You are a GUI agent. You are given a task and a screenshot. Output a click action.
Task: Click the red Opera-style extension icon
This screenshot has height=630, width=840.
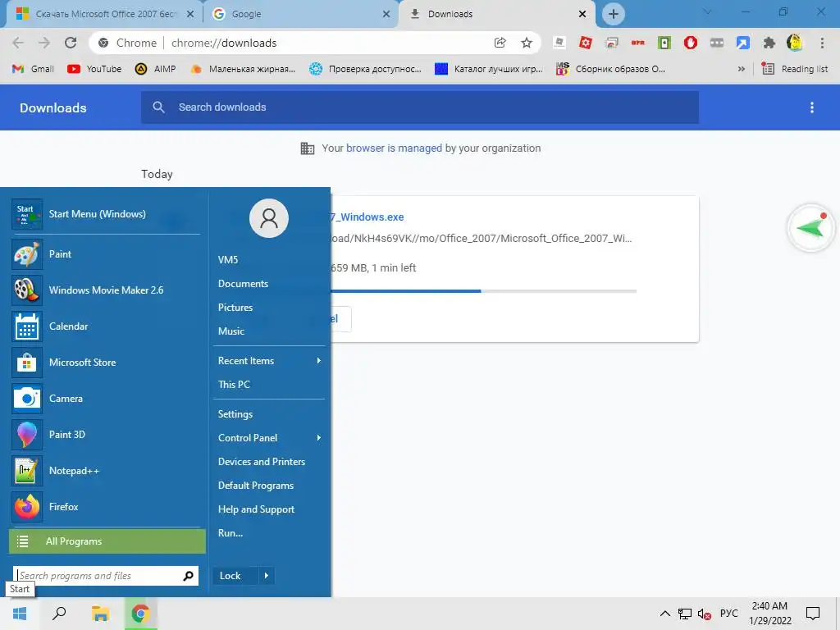[x=691, y=43]
